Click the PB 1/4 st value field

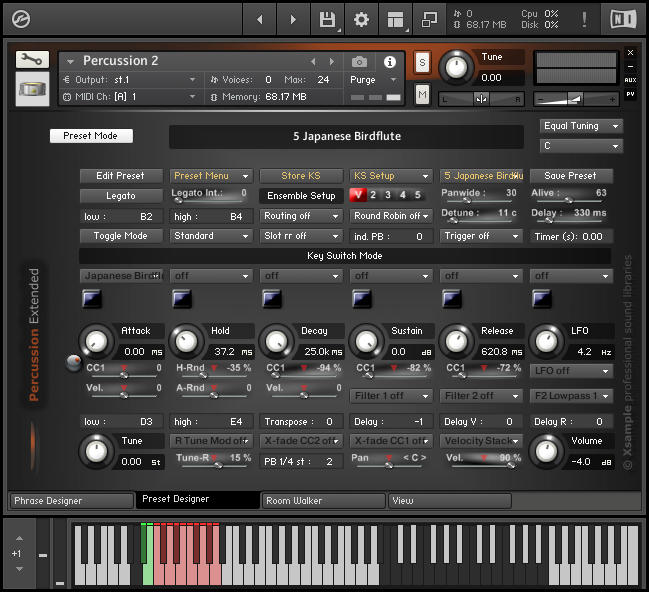point(301,462)
